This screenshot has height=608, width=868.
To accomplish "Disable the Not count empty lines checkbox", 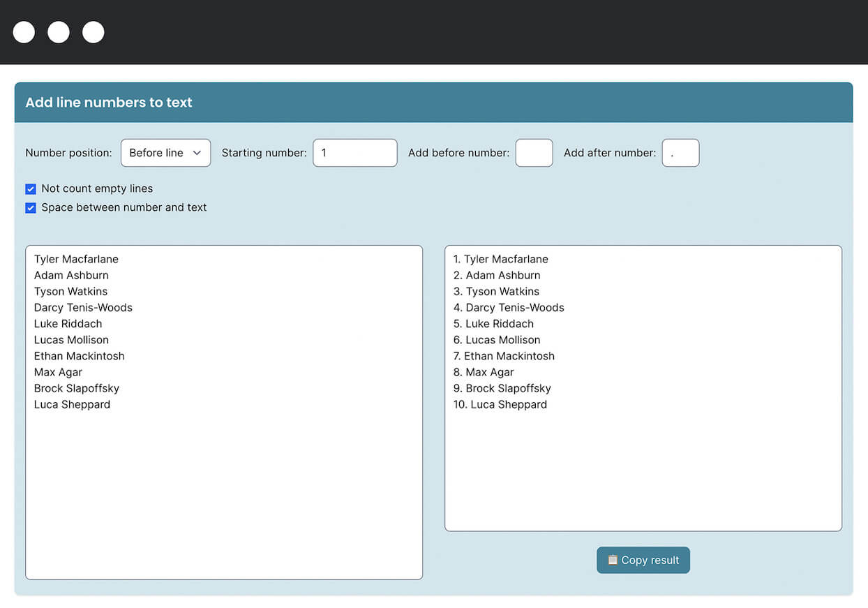I will (30, 188).
